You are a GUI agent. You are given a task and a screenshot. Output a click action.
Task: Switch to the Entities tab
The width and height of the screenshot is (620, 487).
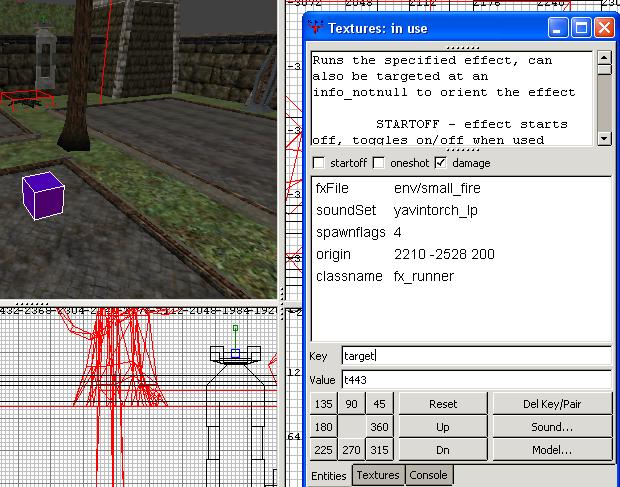pos(329,476)
